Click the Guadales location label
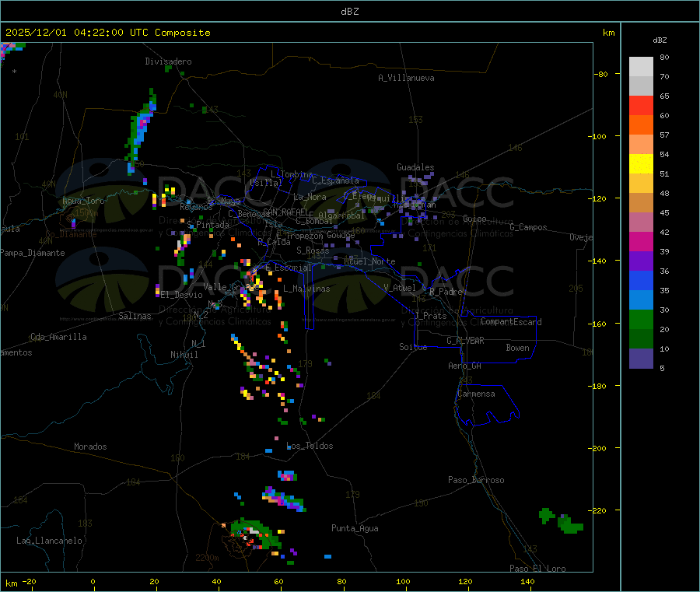 (x=415, y=167)
